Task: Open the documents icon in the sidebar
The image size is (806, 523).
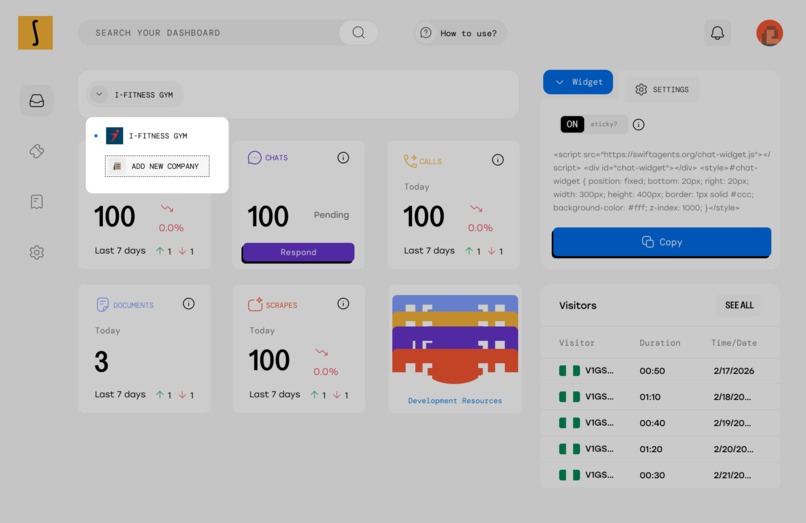Action: pyautogui.click(x=36, y=202)
